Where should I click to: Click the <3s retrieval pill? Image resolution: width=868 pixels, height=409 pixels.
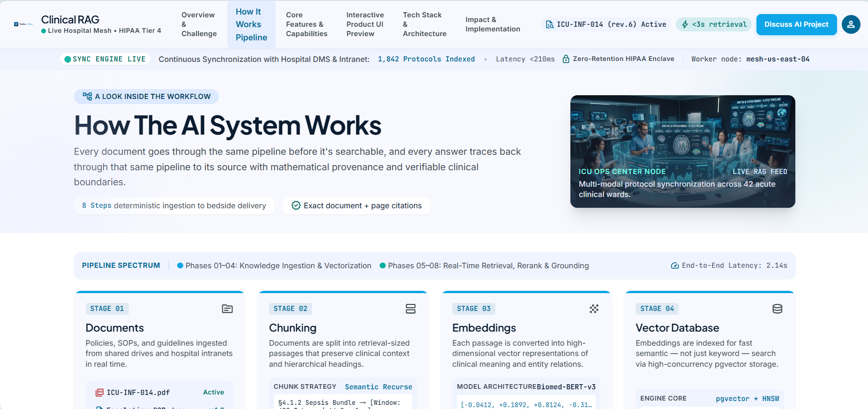point(714,24)
